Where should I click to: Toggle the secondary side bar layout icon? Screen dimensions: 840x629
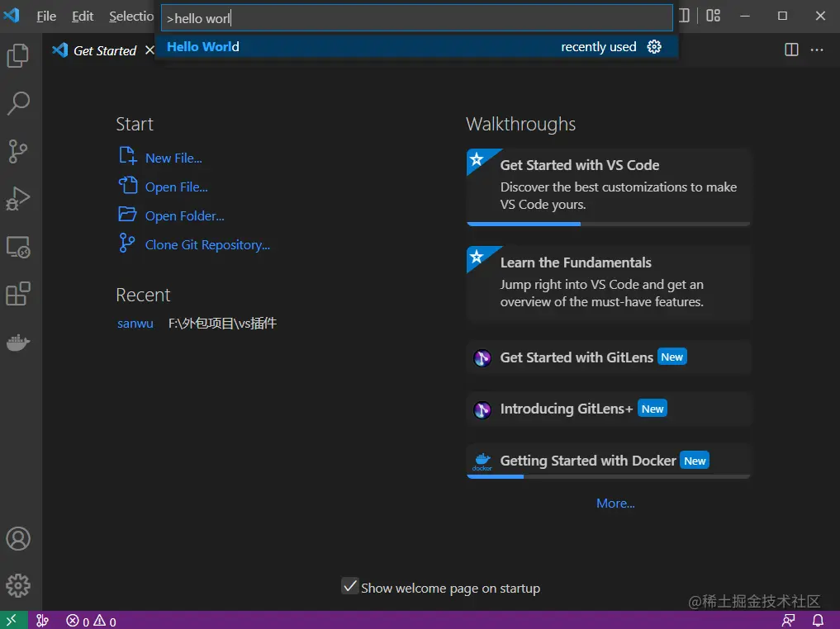[x=684, y=16]
